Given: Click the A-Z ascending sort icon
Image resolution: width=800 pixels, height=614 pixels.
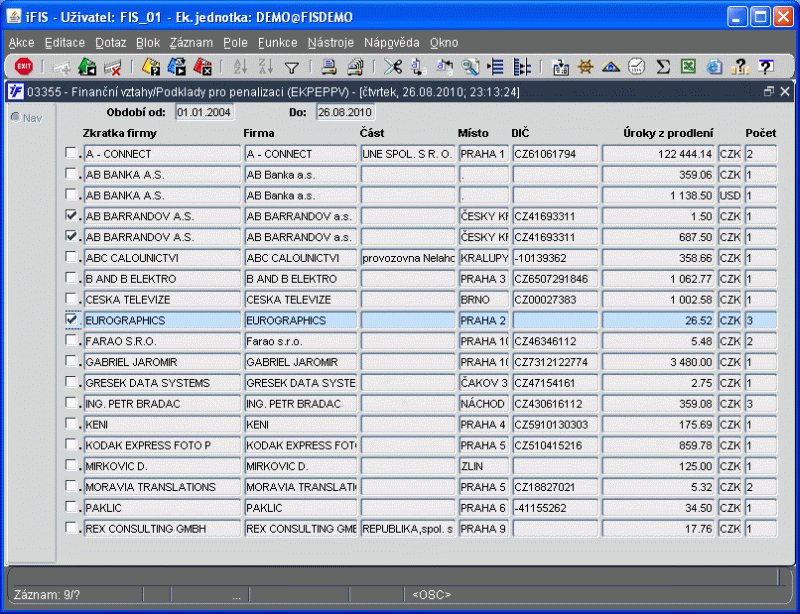Looking at the screenshot, I should click(240, 66).
